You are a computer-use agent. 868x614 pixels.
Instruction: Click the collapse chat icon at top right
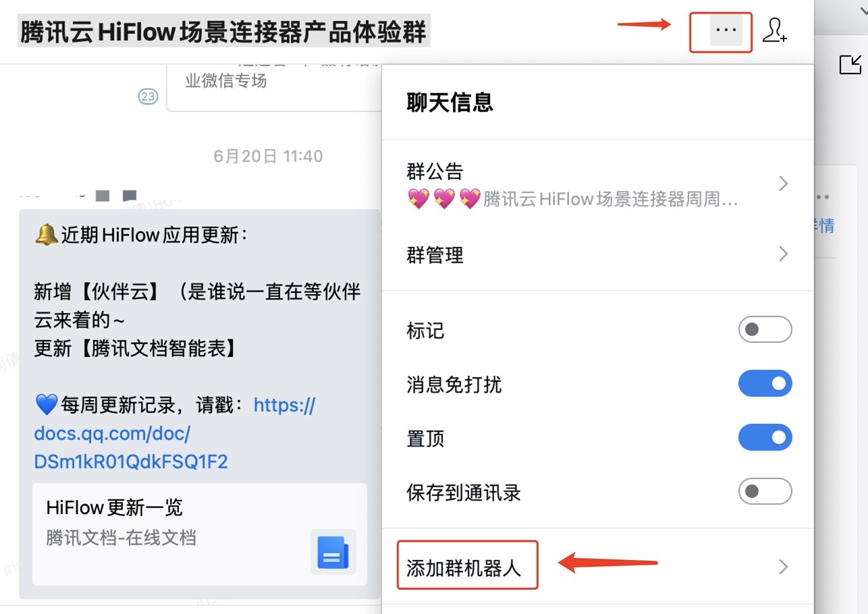(850, 65)
